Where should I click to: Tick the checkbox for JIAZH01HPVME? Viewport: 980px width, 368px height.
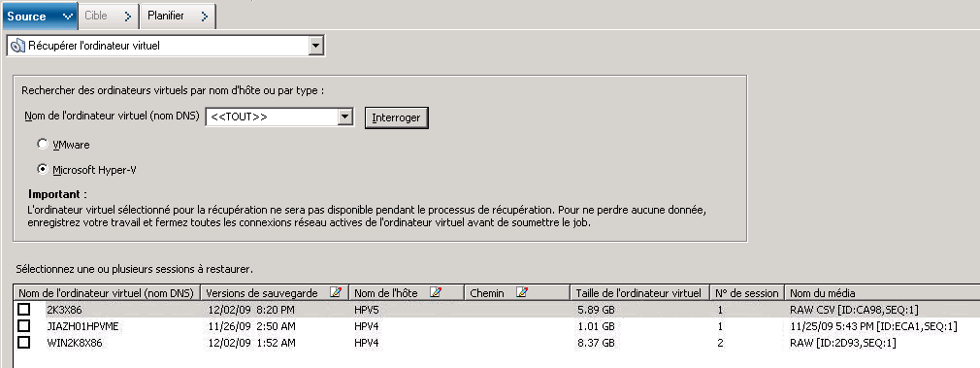[23, 326]
